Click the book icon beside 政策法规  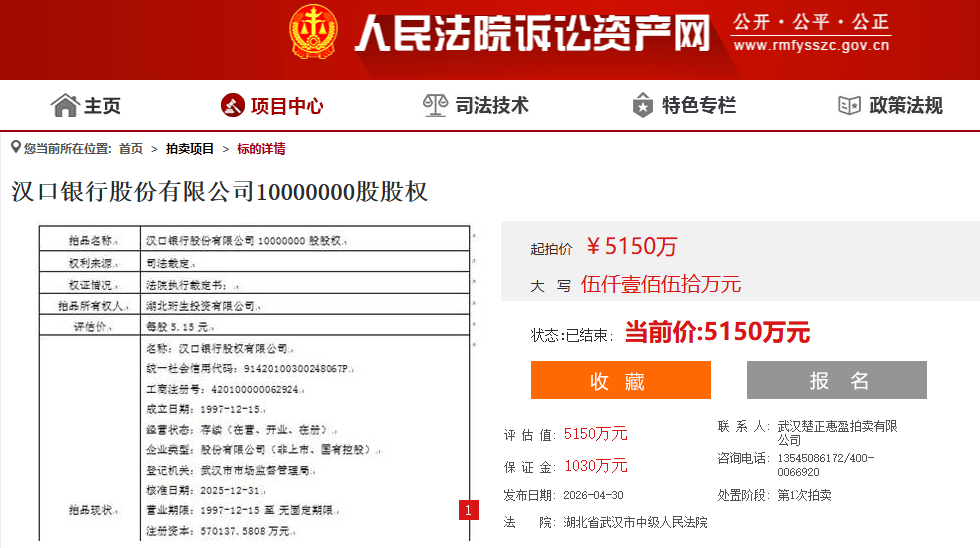(x=849, y=105)
